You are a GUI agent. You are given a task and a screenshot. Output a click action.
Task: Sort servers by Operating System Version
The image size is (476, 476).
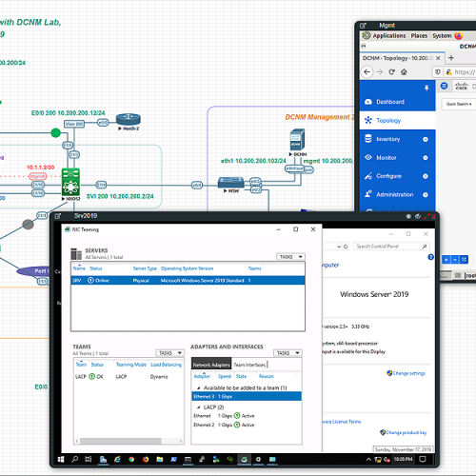(187, 268)
